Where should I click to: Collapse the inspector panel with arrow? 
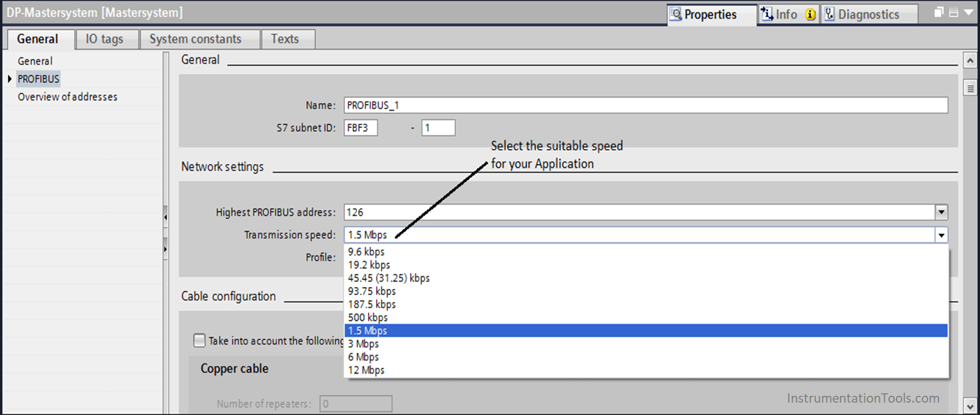pyautogui.click(x=969, y=12)
